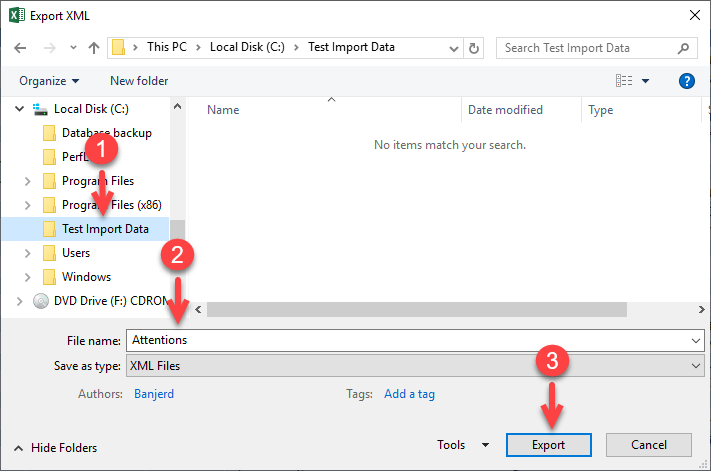Click Add a tag
This screenshot has width=711, height=471.
pyautogui.click(x=409, y=393)
